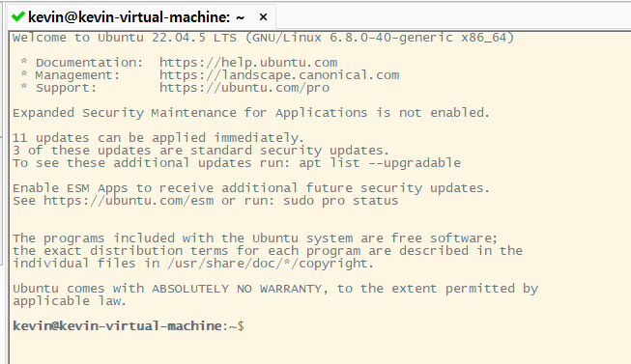Click the "The programs included with the Ubuntu system" line
Viewport: 631px width, 364px height.
(x=255, y=238)
